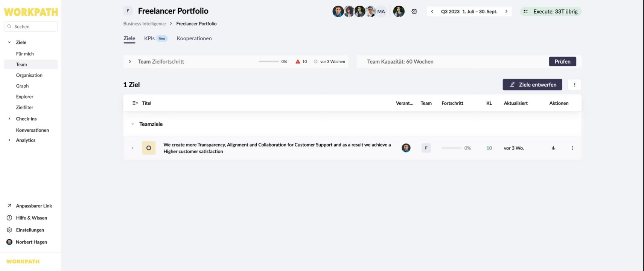Click the Ziele entwerfen button
Screen dimensions: 644x271
[x=532, y=85]
